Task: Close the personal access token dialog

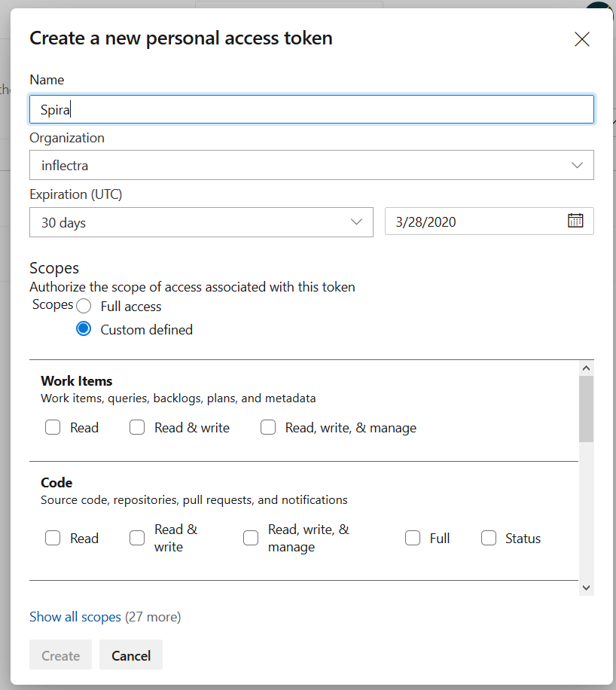Action: [x=581, y=40]
